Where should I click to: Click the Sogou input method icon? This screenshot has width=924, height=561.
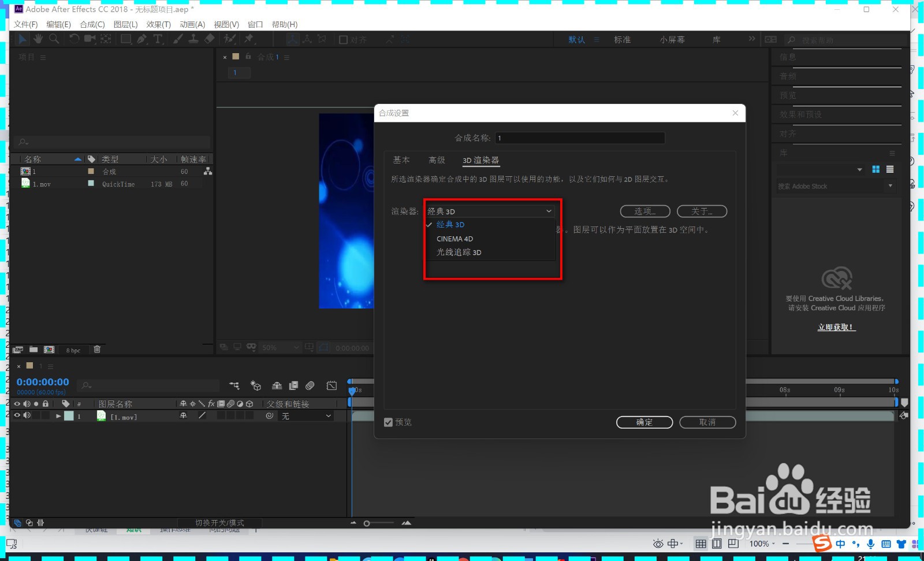(822, 544)
